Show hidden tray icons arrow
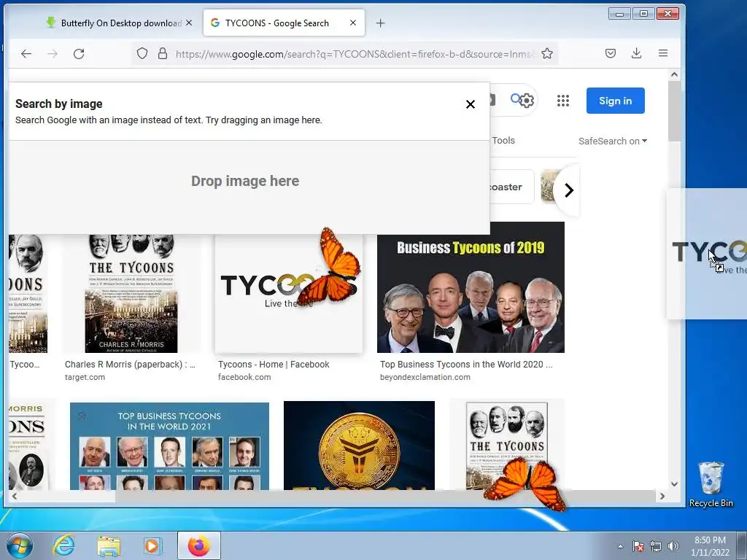747x560 pixels. [x=620, y=546]
